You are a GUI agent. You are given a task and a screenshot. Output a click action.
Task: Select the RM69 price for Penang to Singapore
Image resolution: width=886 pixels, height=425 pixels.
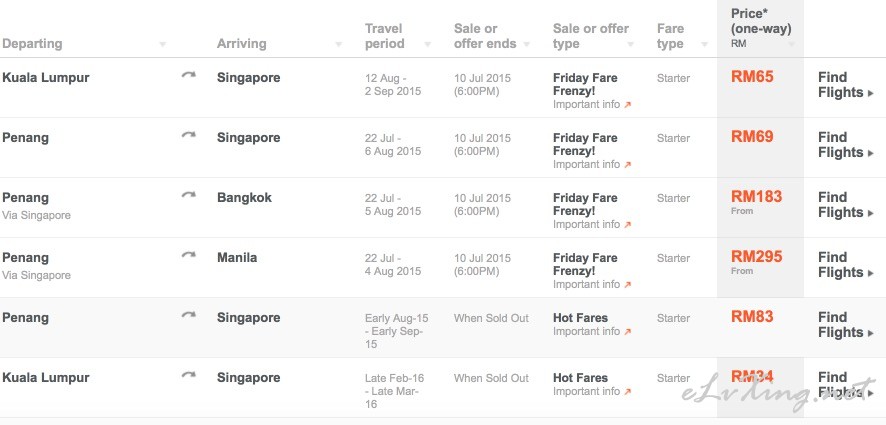pyautogui.click(x=752, y=137)
